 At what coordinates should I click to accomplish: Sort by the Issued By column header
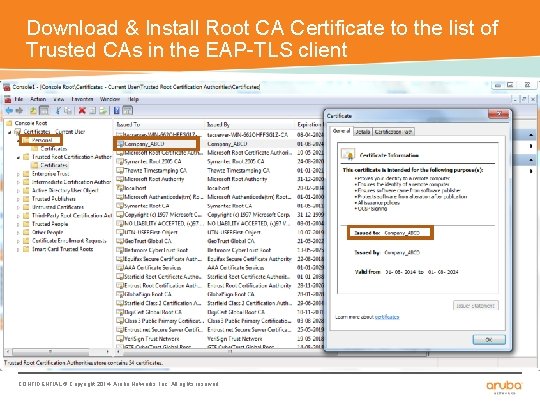(x=249, y=124)
